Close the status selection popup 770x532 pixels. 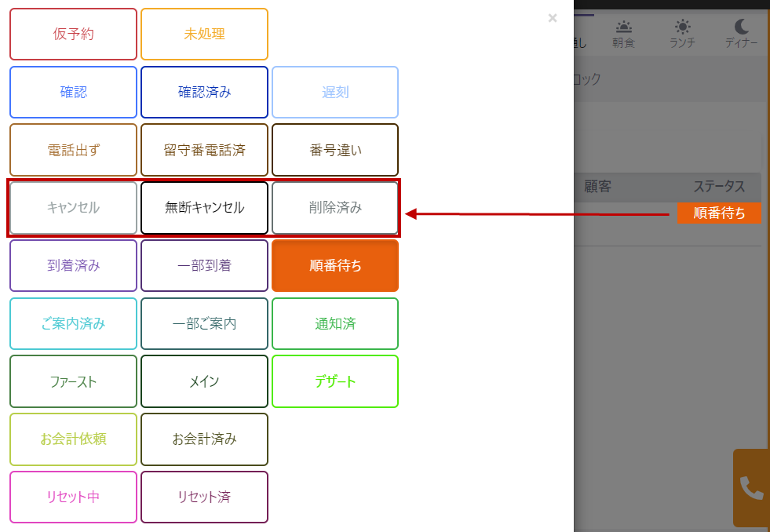point(553,18)
